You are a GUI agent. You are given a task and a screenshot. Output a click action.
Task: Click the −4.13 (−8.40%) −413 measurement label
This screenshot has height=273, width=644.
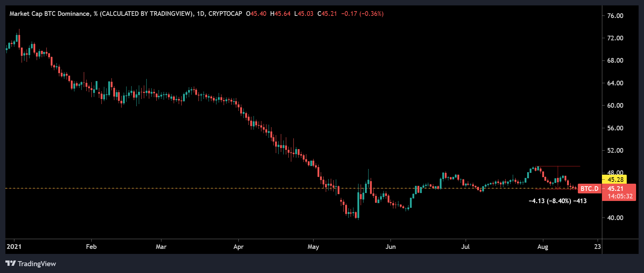[558, 201]
